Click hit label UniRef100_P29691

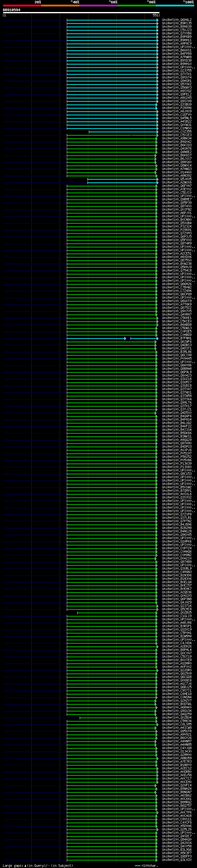click(176, 230)
